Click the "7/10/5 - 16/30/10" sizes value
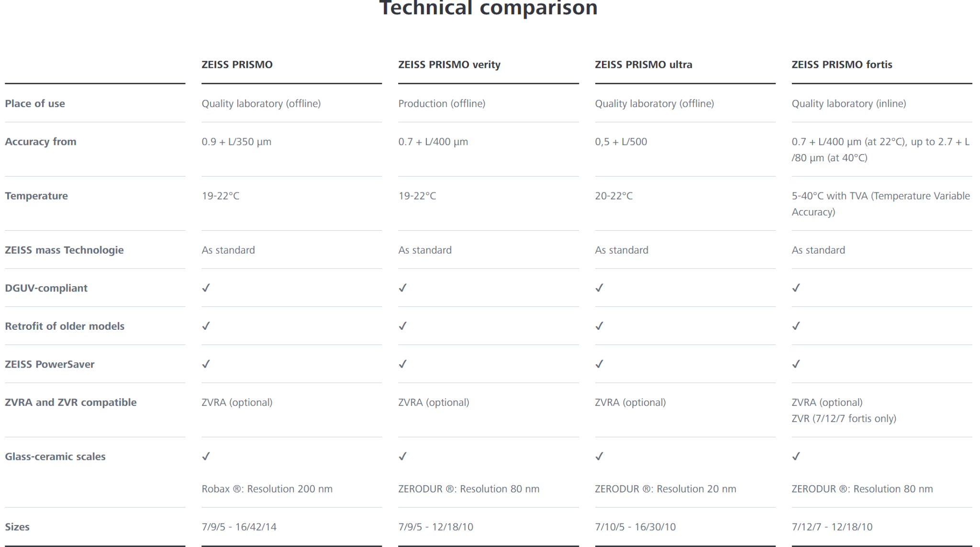Viewport: 980px width, 547px height. [635, 527]
